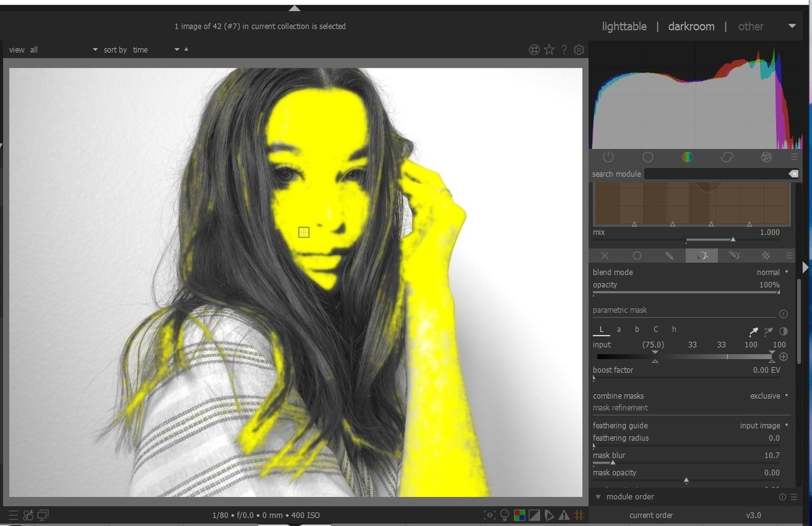Toggle clipping indication icon
812x526 pixels.
(534, 515)
